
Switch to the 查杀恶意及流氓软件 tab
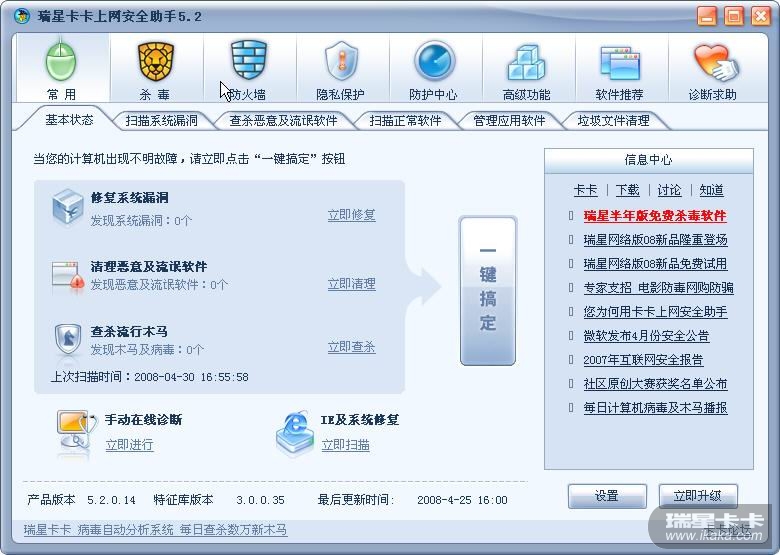click(x=283, y=120)
